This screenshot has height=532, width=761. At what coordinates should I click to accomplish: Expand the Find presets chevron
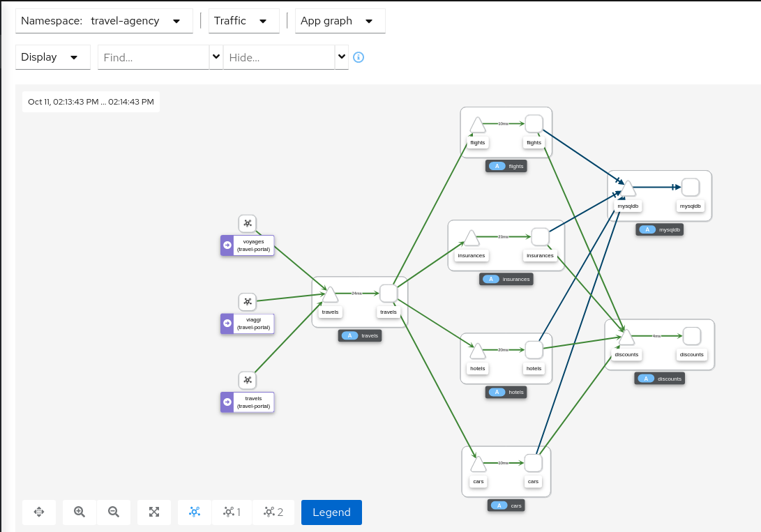tap(216, 56)
